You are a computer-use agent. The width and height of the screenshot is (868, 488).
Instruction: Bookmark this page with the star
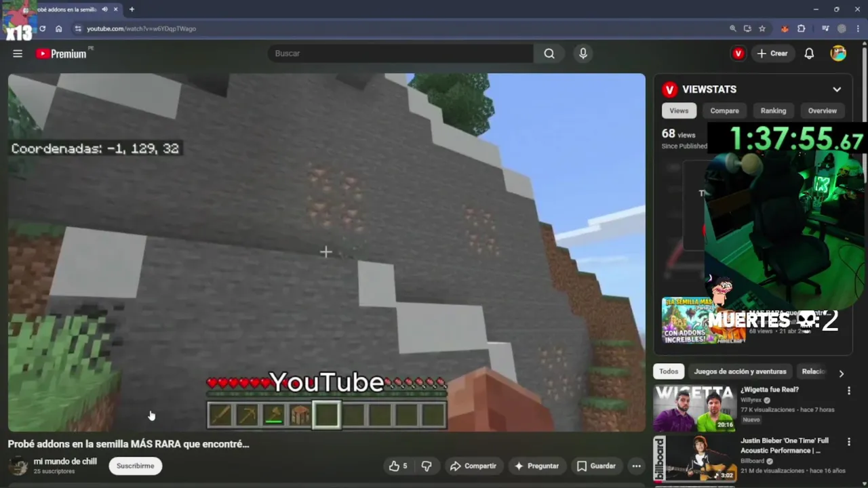tap(762, 28)
